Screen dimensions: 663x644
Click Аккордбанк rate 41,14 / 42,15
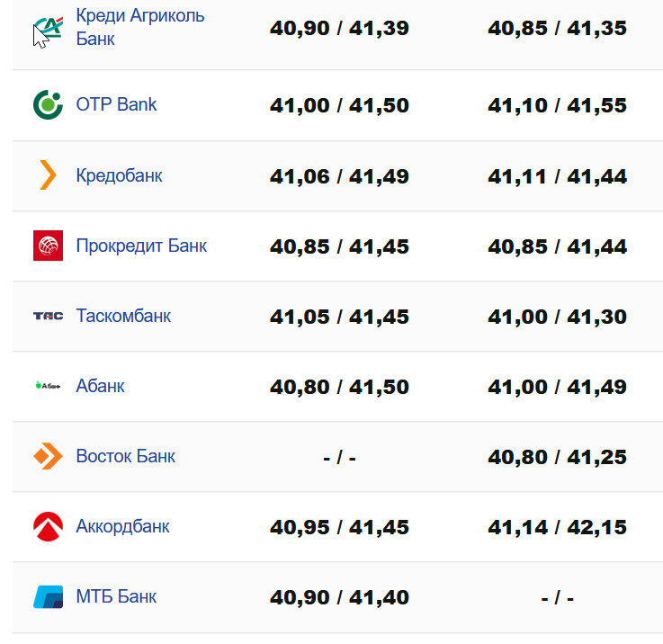tap(557, 527)
